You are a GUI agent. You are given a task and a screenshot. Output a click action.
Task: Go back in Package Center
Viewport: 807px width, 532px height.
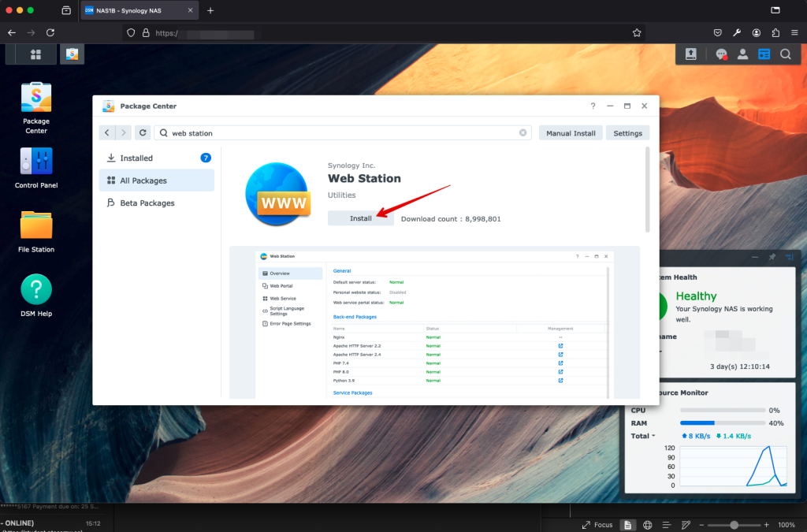coord(107,132)
